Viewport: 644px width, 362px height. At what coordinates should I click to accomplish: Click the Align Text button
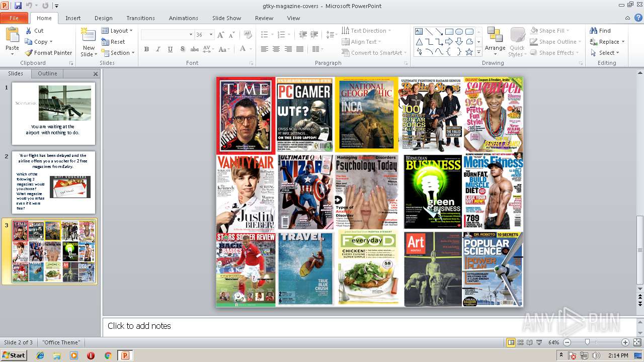361,42
